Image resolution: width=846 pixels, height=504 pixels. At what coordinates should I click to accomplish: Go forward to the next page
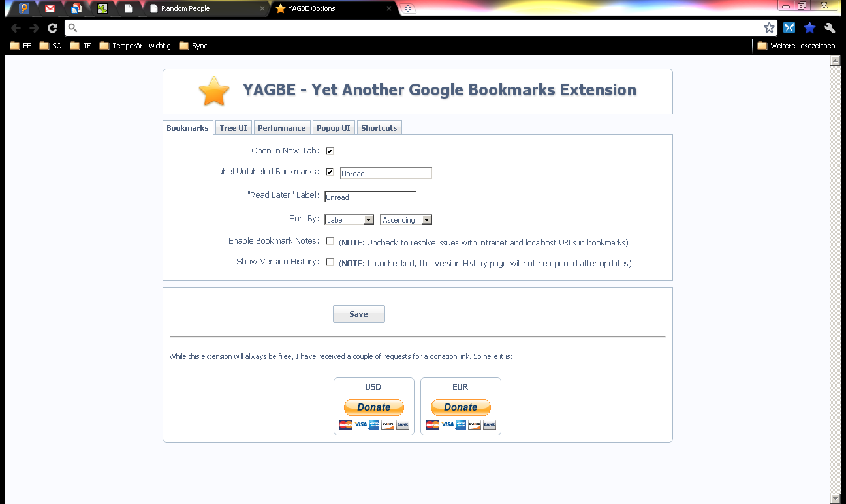click(35, 27)
